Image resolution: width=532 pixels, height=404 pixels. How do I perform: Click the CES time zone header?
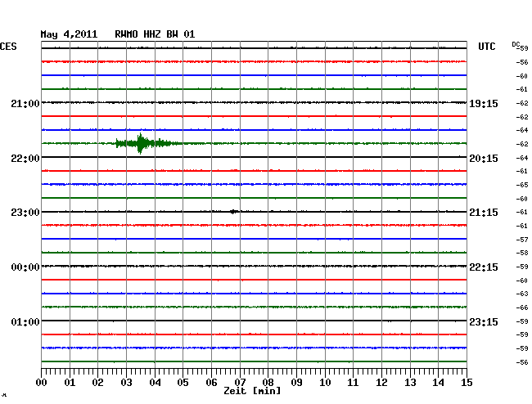pyautogui.click(x=8, y=47)
